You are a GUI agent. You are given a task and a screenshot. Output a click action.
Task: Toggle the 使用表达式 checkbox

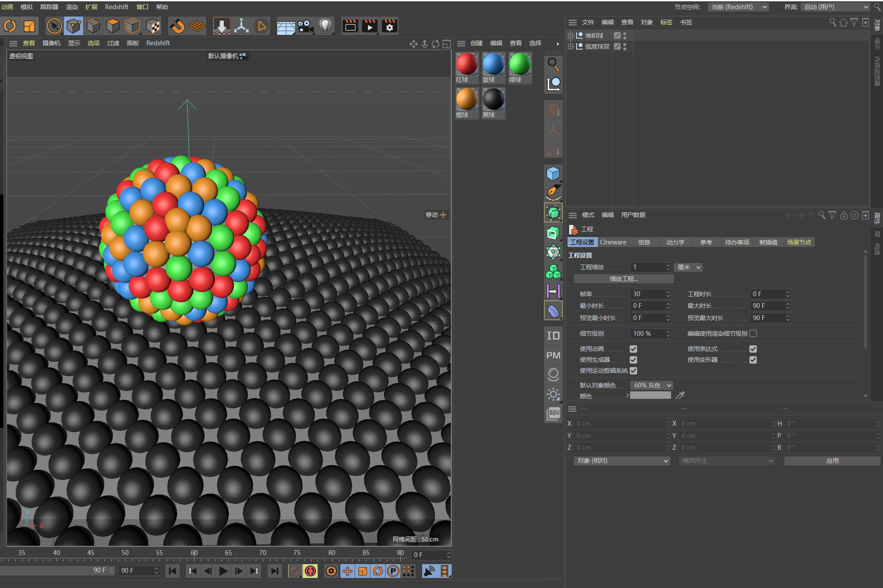[x=753, y=349]
